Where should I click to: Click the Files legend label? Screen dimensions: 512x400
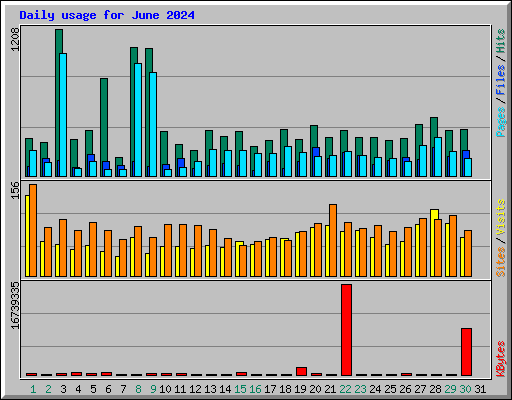501,80
